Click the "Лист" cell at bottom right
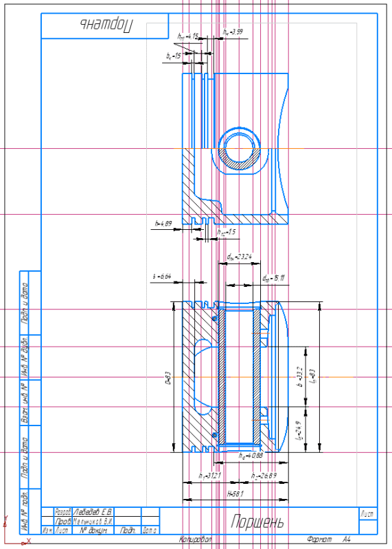The width and height of the screenshot is (392, 549). pos(368,513)
